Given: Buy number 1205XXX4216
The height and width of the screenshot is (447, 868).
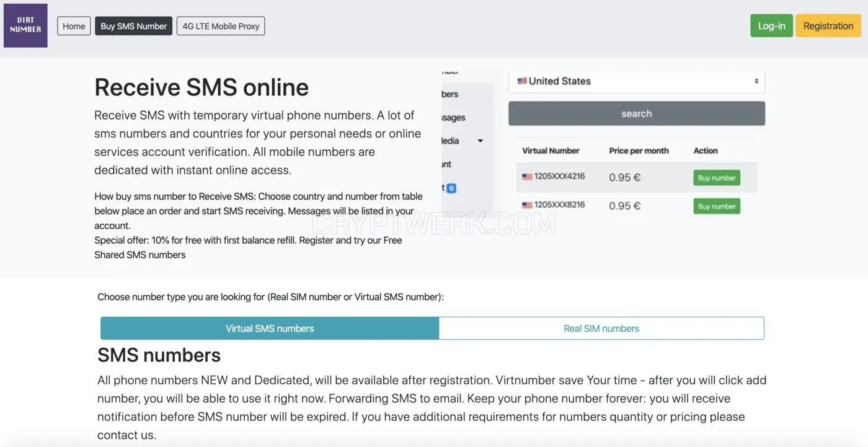Looking at the screenshot, I should tap(717, 178).
